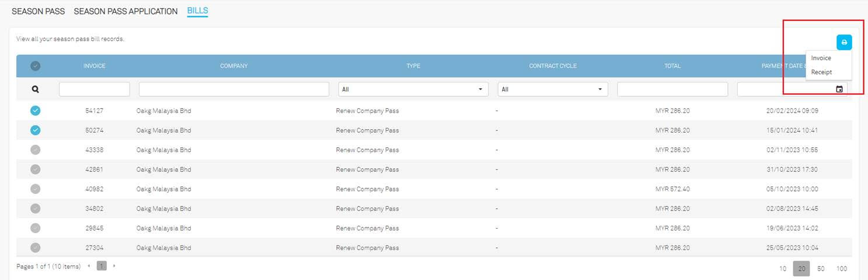Open the payment date calendar picker icon
The width and height of the screenshot is (868, 280).
click(839, 89)
